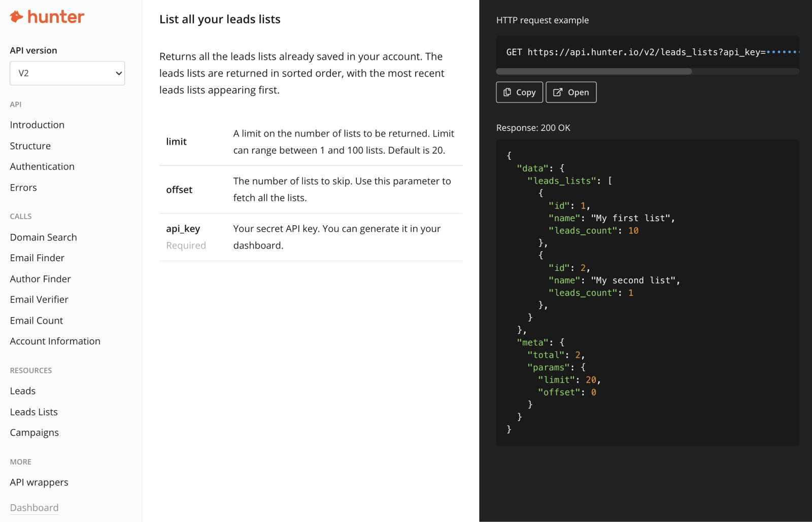Navigate to the Structure section
This screenshot has width=812, height=522.
click(x=30, y=146)
